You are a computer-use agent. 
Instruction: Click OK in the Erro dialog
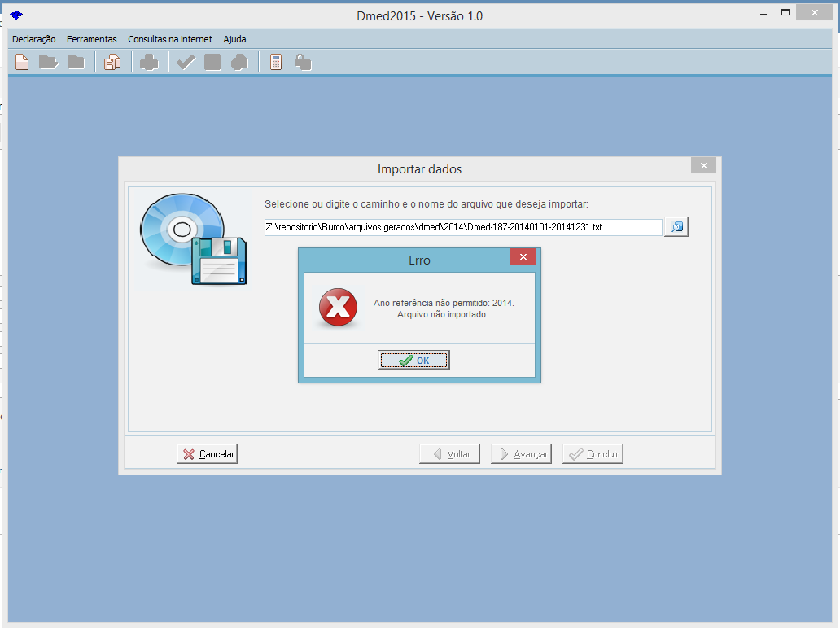tap(413, 361)
